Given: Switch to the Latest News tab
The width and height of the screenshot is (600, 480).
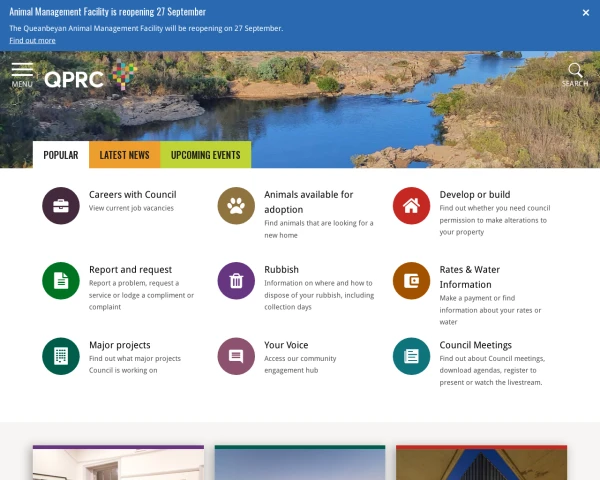Looking at the screenshot, I should (x=124, y=155).
